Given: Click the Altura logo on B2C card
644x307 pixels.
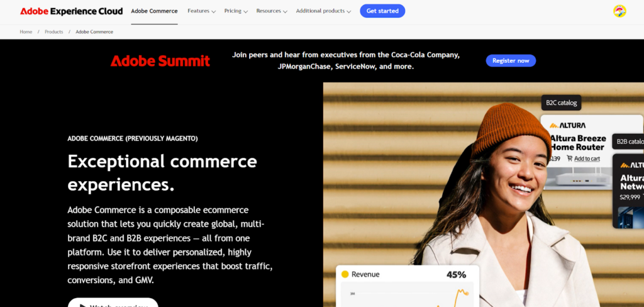Looking at the screenshot, I should [568, 125].
